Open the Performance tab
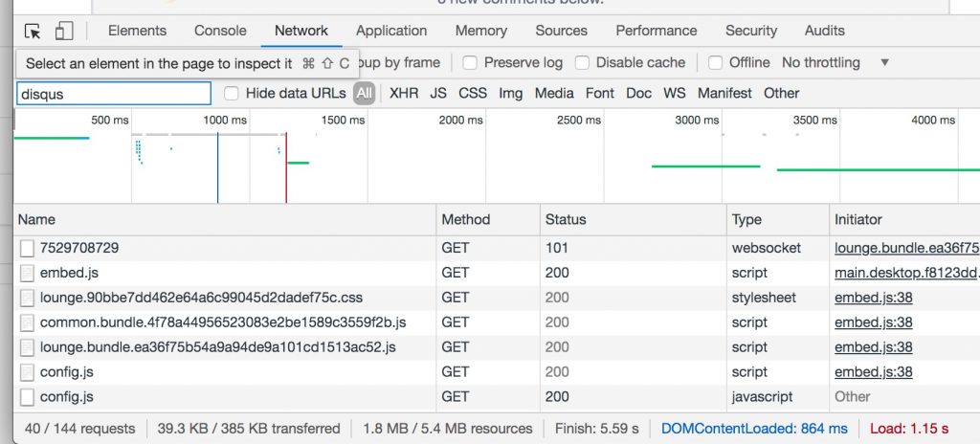The image size is (980, 444). pos(657,31)
